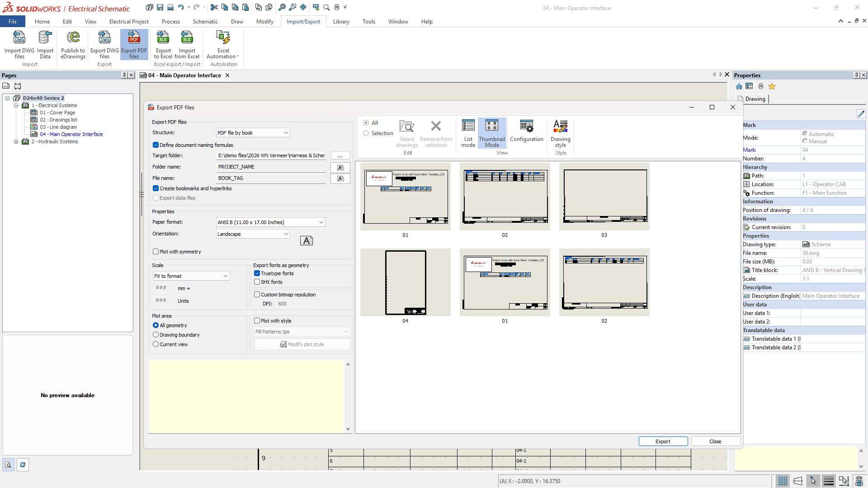Screen dimensions: 868x488
Task: Click target folder browse button
Action: [x=340, y=155]
